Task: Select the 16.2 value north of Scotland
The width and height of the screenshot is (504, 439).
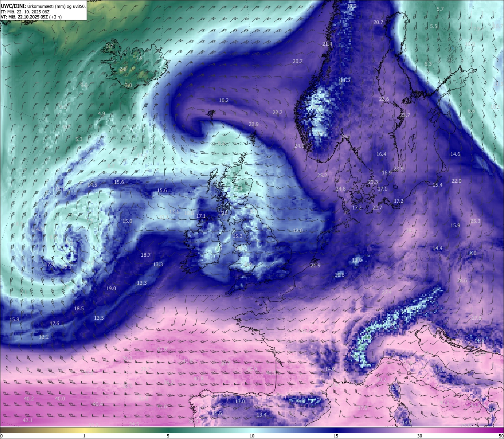Action: (x=224, y=100)
